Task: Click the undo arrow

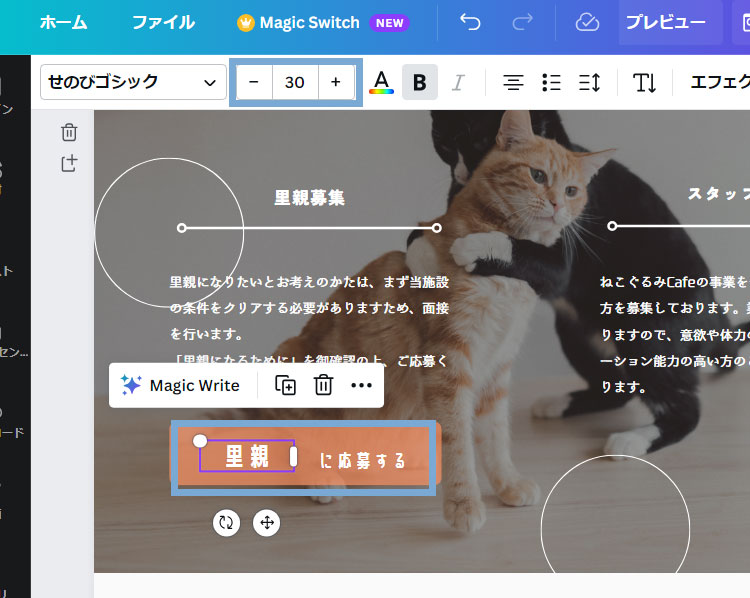Action: tap(470, 22)
